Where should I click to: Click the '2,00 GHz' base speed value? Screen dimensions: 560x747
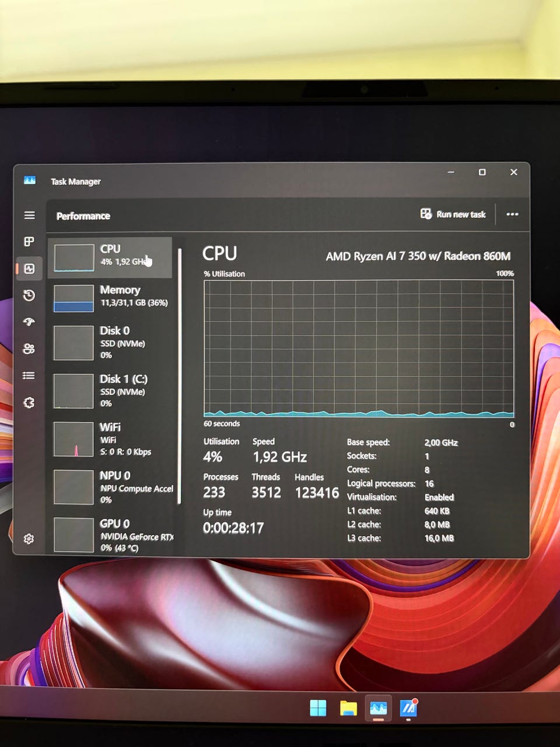pyautogui.click(x=441, y=442)
